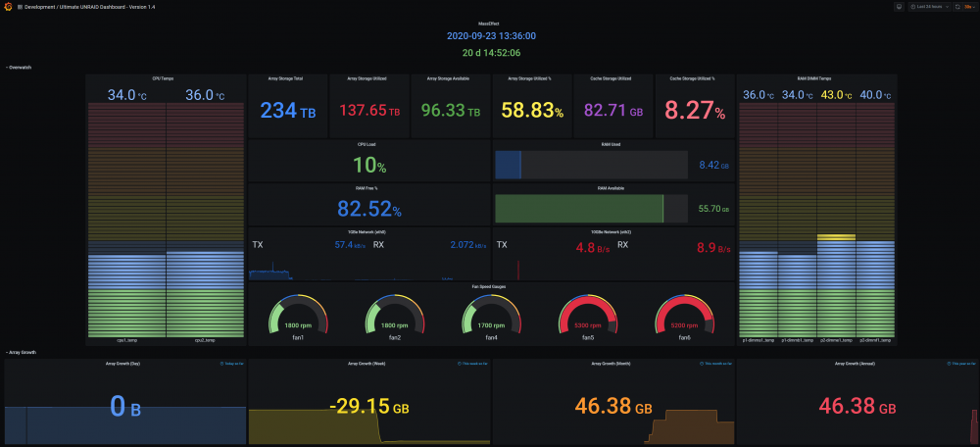980x447 pixels.
Task: Click the 137.65 TB utilized value
Action: (369, 111)
